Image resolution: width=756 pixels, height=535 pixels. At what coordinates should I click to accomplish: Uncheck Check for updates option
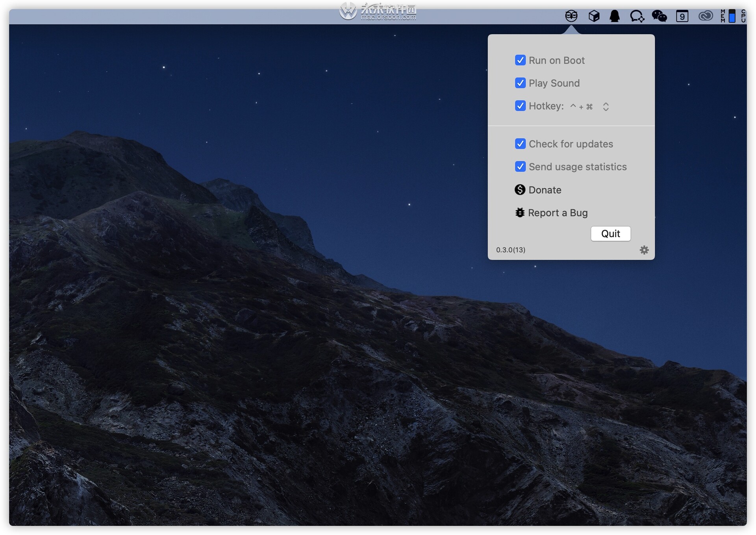pos(520,144)
